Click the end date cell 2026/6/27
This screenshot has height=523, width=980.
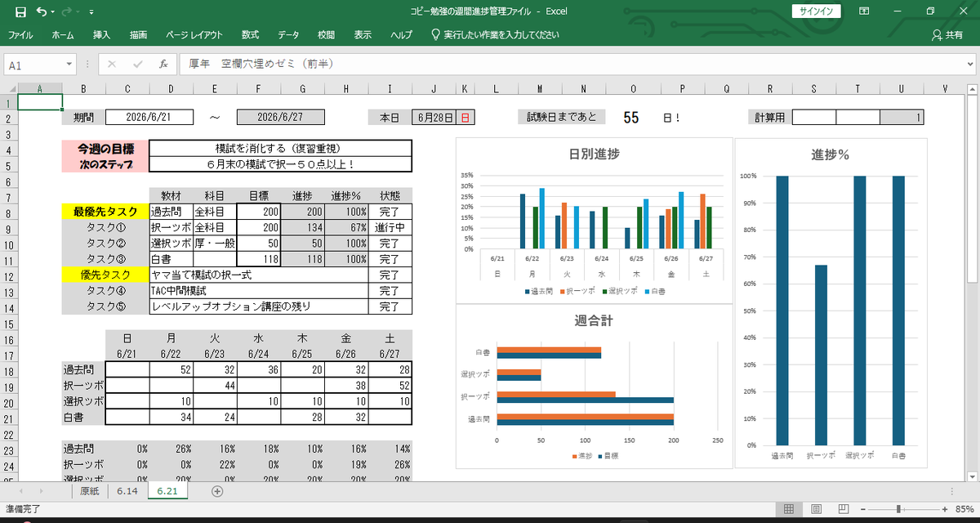(x=280, y=117)
